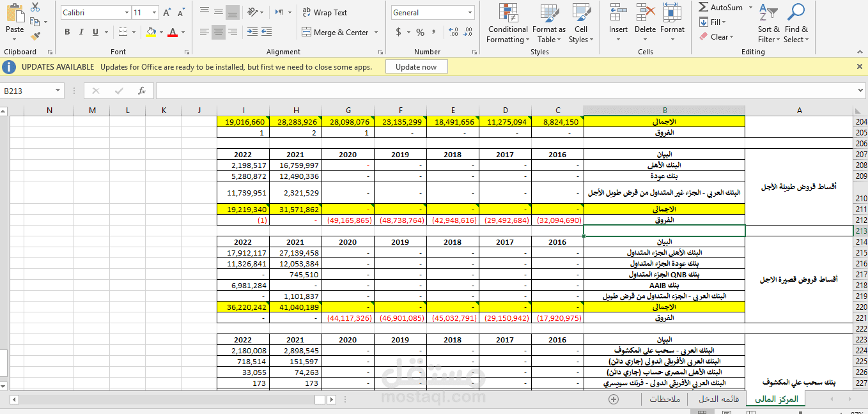This screenshot has width=868, height=414.
Task: Align text to top
Action: pos(204,11)
